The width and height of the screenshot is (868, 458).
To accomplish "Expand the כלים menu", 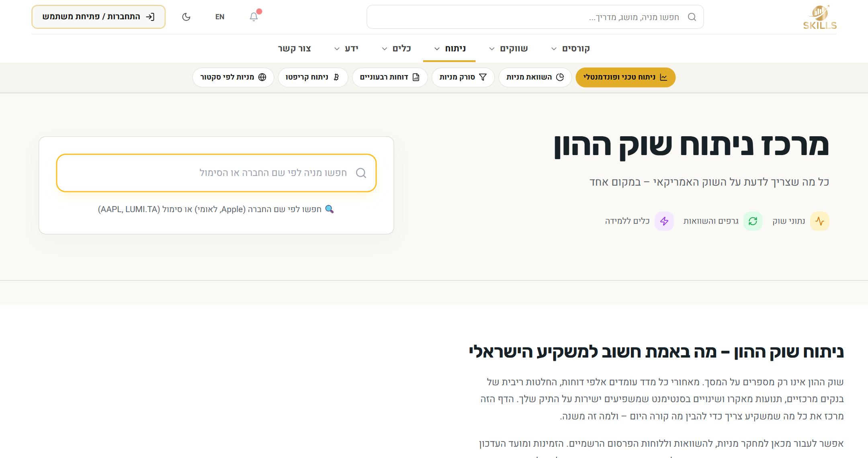I will click(396, 49).
